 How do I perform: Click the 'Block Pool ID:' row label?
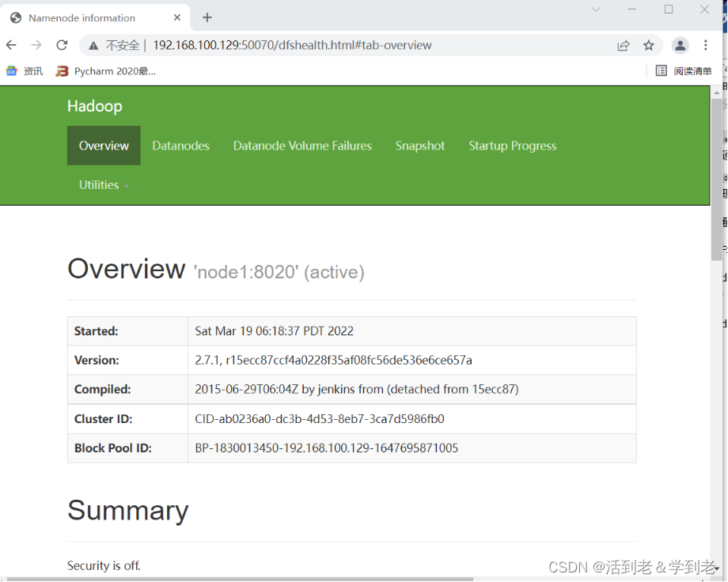pos(113,448)
